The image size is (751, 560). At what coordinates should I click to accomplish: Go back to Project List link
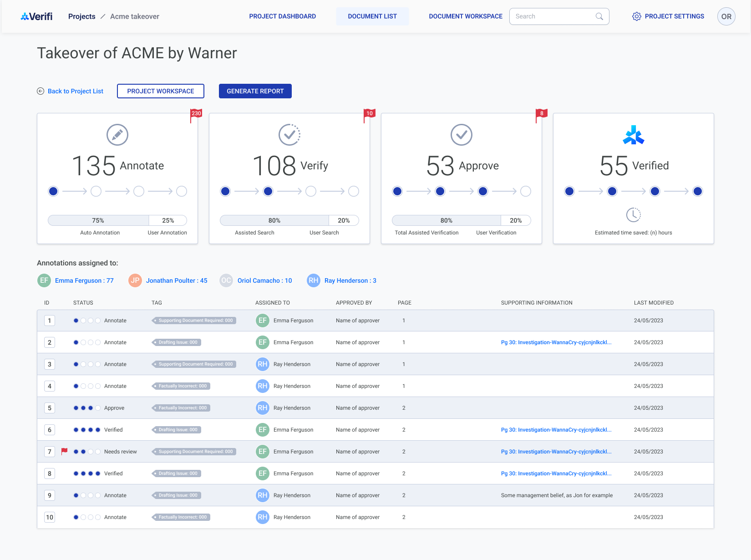point(76,91)
